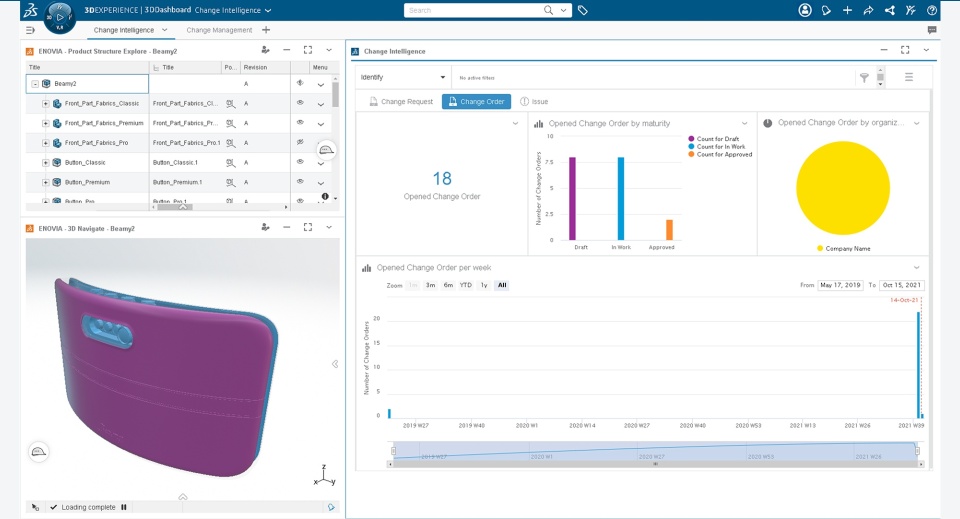This screenshot has width=960, height=519.
Task: Open options chevron of Opened Change Order by maturity
Action: (744, 123)
